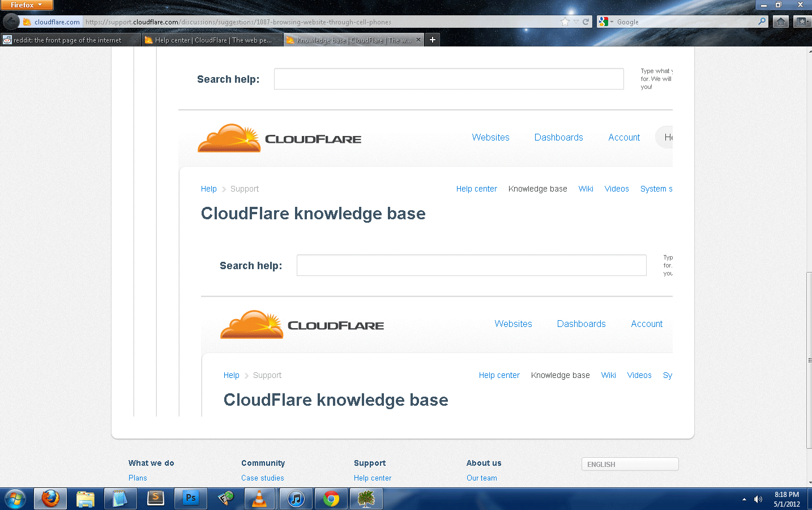Open the address bar history dropdown arrow
Viewport: 812px width, 510px height.
point(576,22)
